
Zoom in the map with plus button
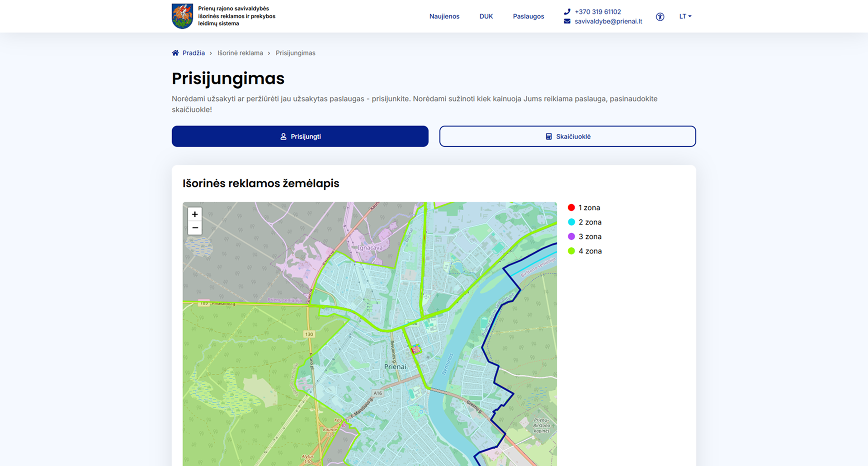pyautogui.click(x=195, y=214)
